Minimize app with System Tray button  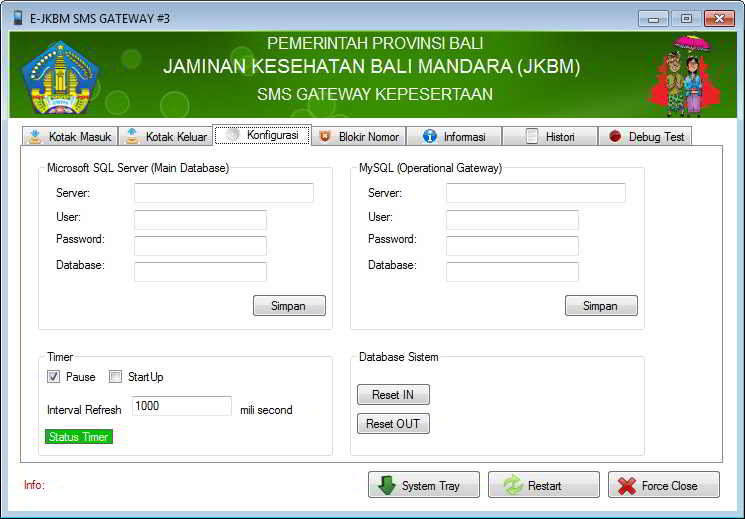[424, 486]
